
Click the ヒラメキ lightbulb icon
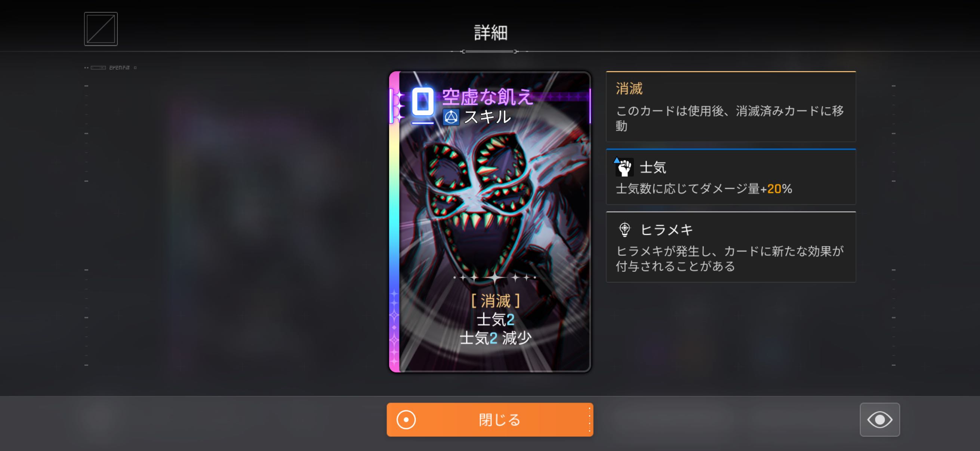click(x=624, y=230)
